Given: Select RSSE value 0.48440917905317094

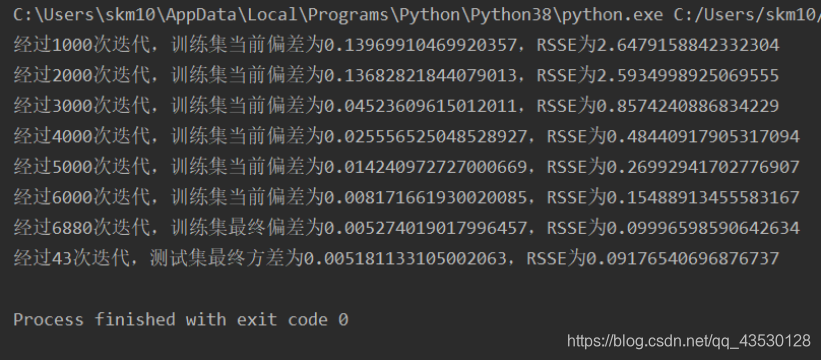Looking at the screenshot, I should (703, 137).
